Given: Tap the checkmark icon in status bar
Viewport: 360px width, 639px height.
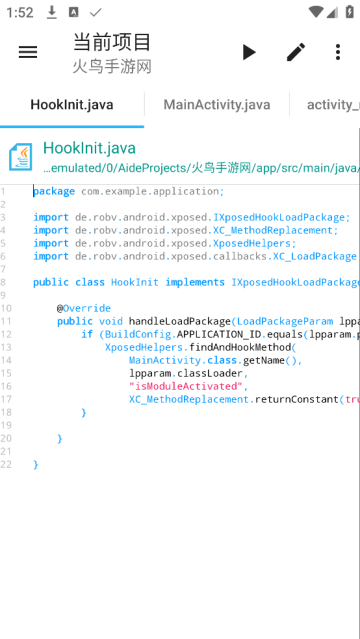Looking at the screenshot, I should (x=95, y=13).
